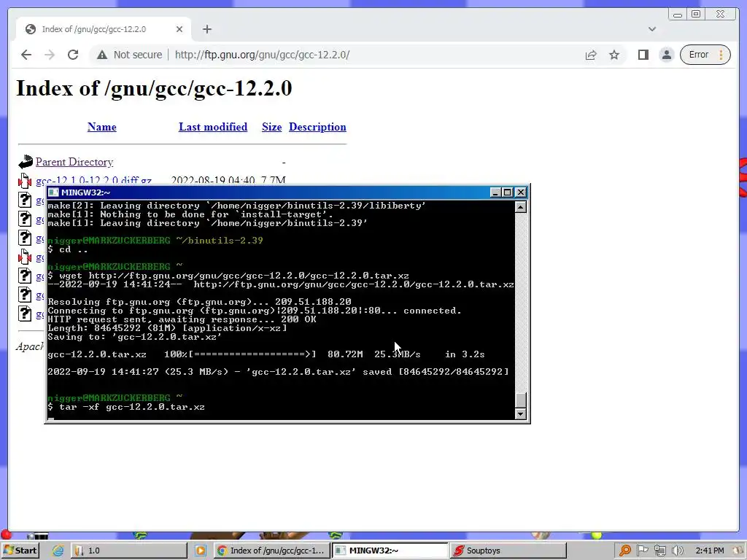Open the Chrome profile avatar menu
747x560 pixels.
(x=667, y=55)
